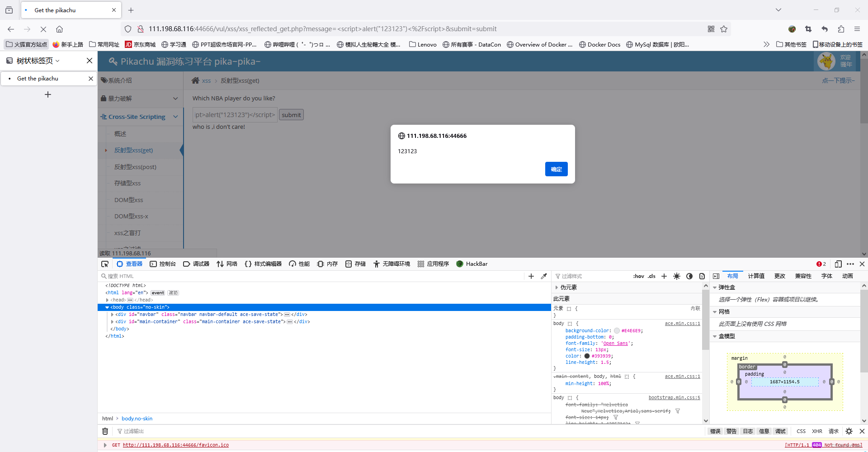Collapse the 盒模型 box model section
The height and width of the screenshot is (452, 868).
(715, 336)
